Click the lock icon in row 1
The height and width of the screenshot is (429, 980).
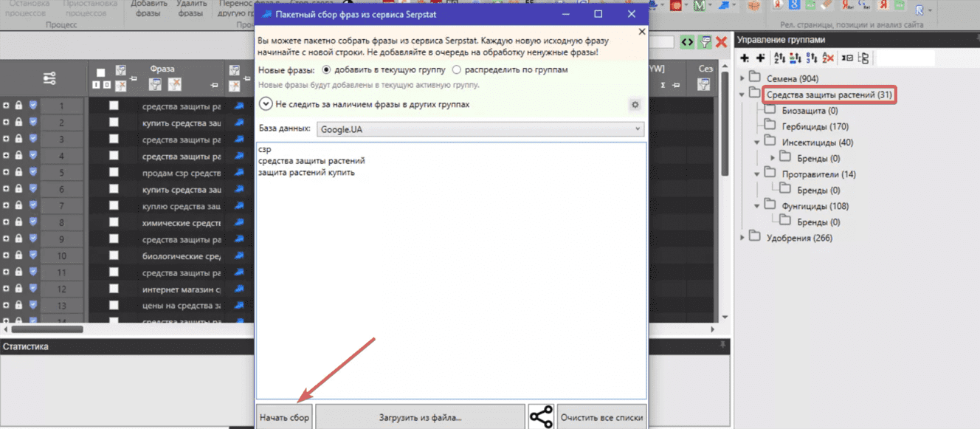[x=19, y=106]
